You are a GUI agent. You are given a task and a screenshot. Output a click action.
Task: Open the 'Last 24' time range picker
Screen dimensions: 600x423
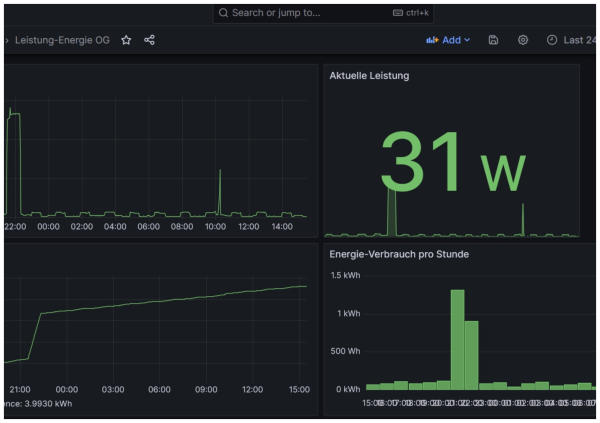pyautogui.click(x=578, y=40)
